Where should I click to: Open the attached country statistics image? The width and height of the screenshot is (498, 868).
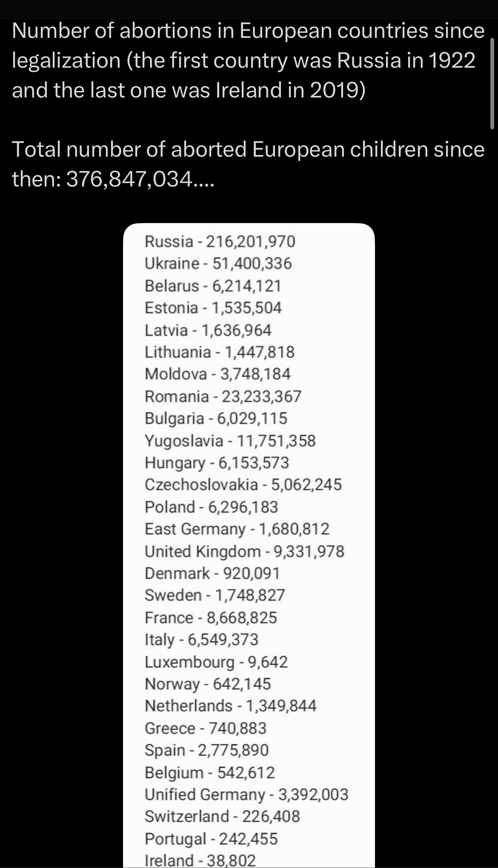249,545
